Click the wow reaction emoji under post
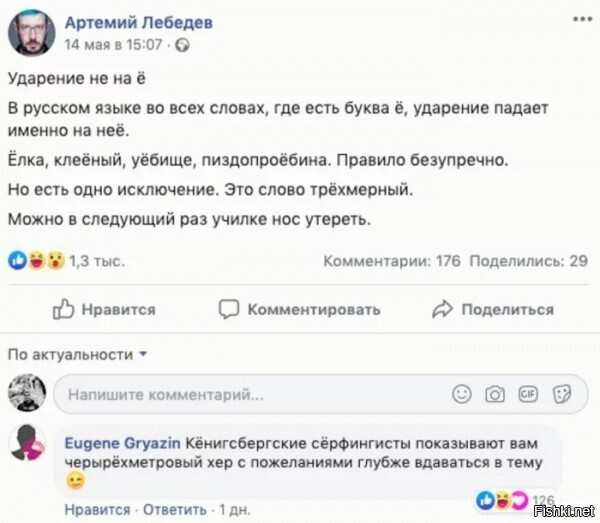This screenshot has height=523, width=600. pos(56,261)
